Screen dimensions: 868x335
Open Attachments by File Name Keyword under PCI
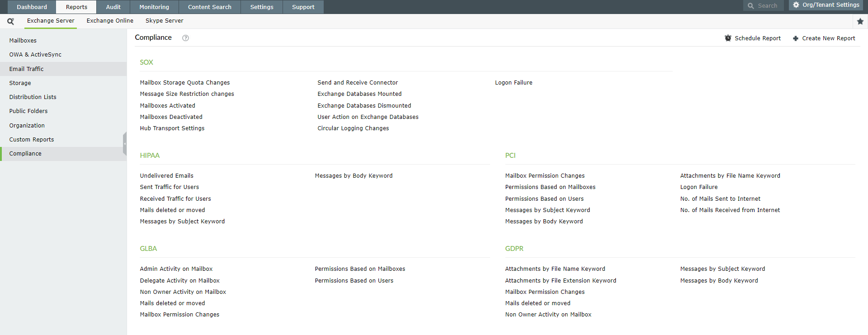point(730,176)
